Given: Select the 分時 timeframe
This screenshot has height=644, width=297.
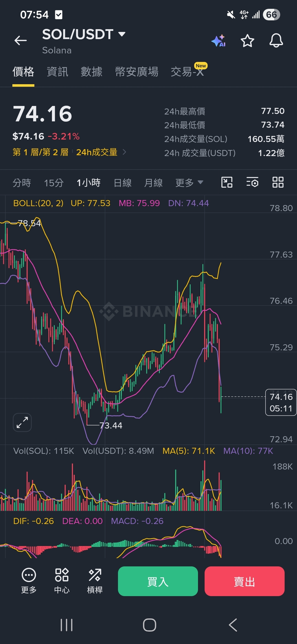Looking at the screenshot, I should (x=22, y=182).
